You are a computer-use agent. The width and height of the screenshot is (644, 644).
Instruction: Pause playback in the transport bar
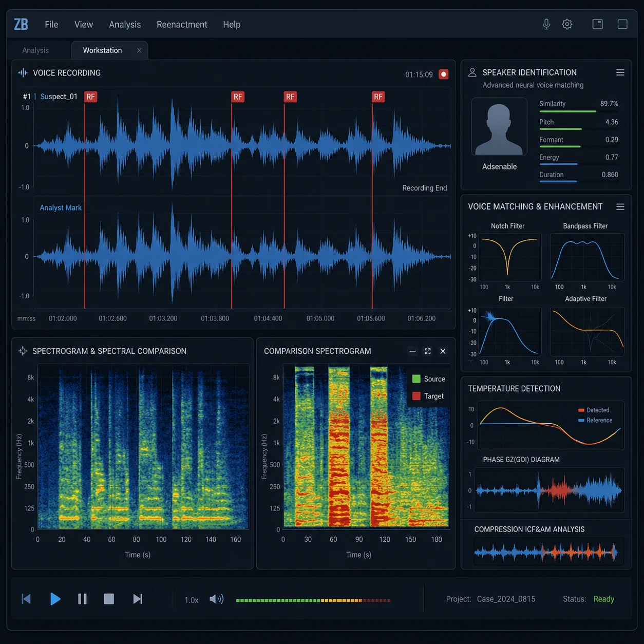coord(82,599)
